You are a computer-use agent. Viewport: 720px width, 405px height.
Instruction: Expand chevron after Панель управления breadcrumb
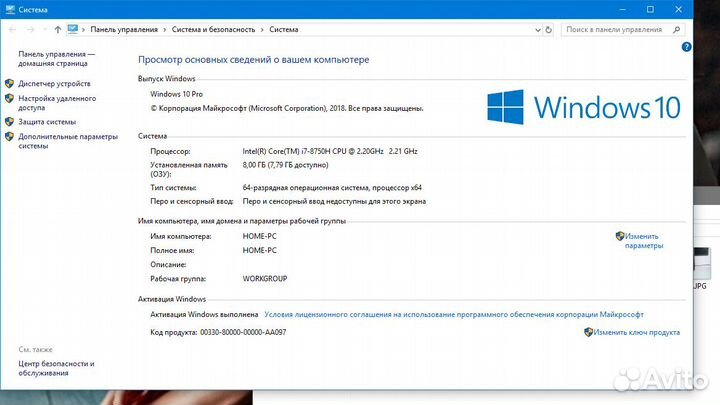coord(165,30)
